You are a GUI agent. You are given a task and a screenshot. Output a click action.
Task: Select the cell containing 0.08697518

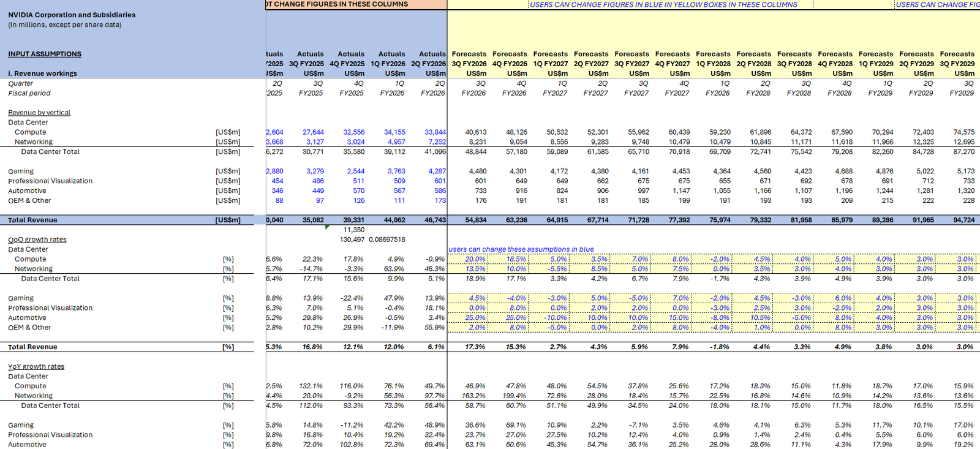tap(386, 240)
